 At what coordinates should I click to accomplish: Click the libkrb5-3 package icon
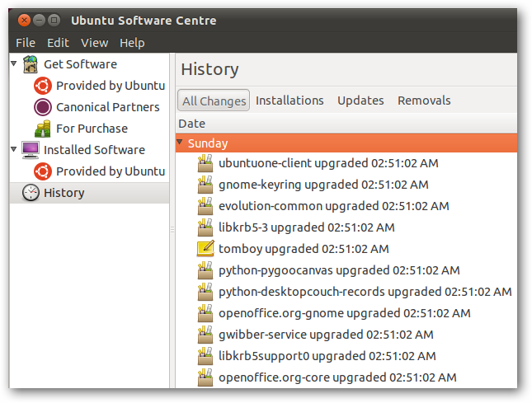click(205, 227)
